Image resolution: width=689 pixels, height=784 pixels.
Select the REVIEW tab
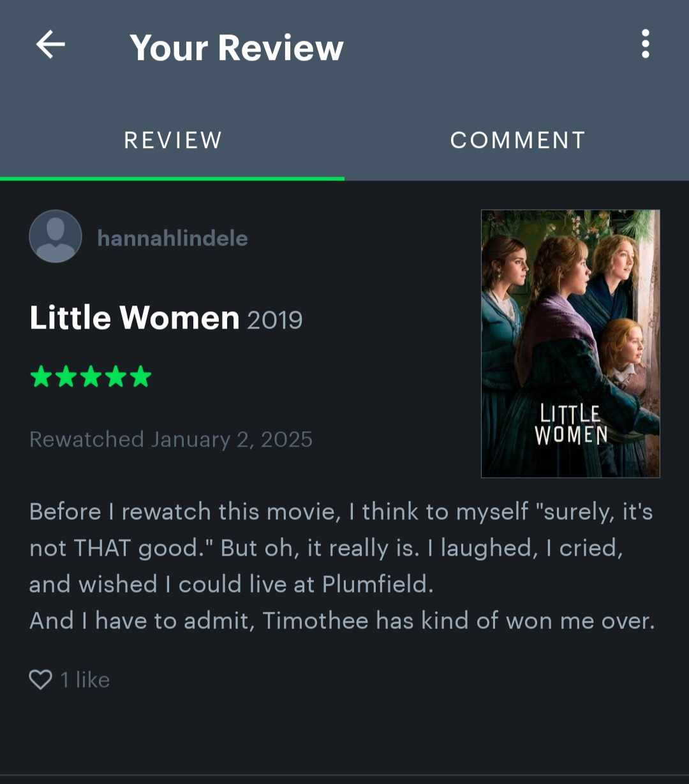[173, 140]
